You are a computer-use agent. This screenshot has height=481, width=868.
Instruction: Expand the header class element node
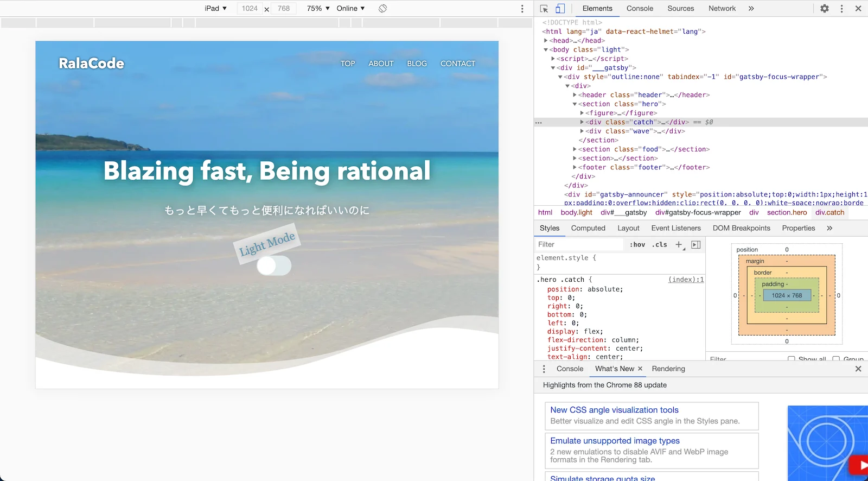[575, 95]
